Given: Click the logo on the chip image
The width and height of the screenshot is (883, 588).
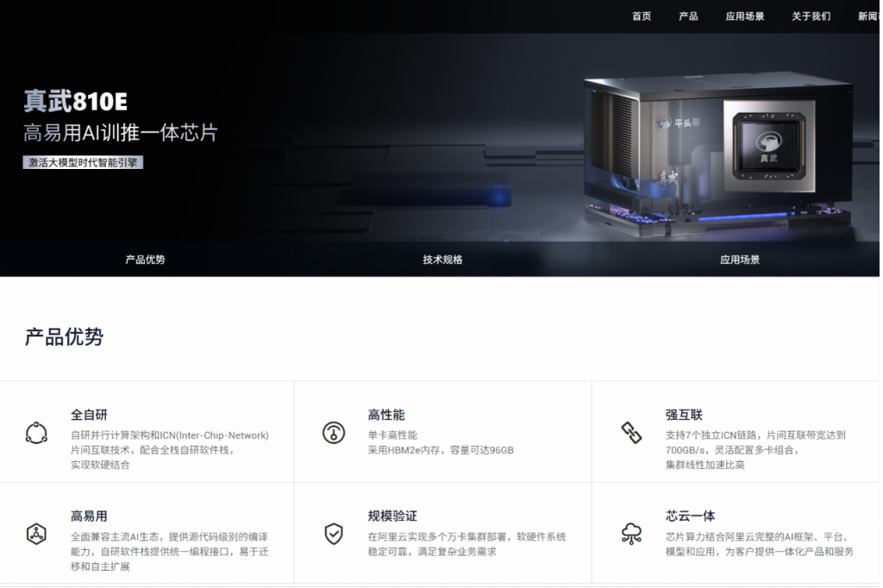Looking at the screenshot, I should (767, 142).
